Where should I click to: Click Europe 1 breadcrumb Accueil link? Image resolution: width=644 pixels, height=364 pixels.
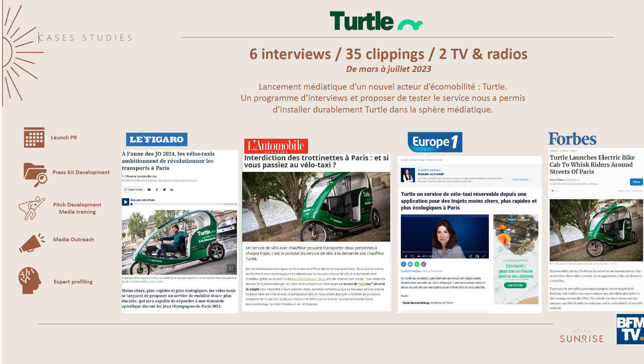[404, 160]
